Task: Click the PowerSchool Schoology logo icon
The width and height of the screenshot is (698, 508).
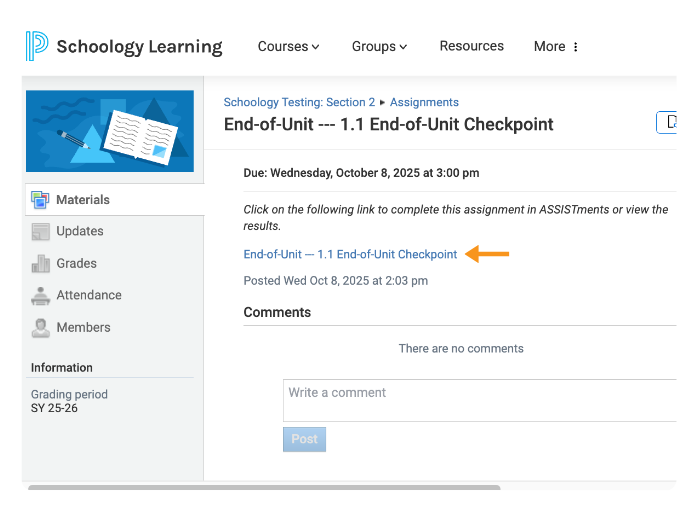Action: click(x=37, y=46)
